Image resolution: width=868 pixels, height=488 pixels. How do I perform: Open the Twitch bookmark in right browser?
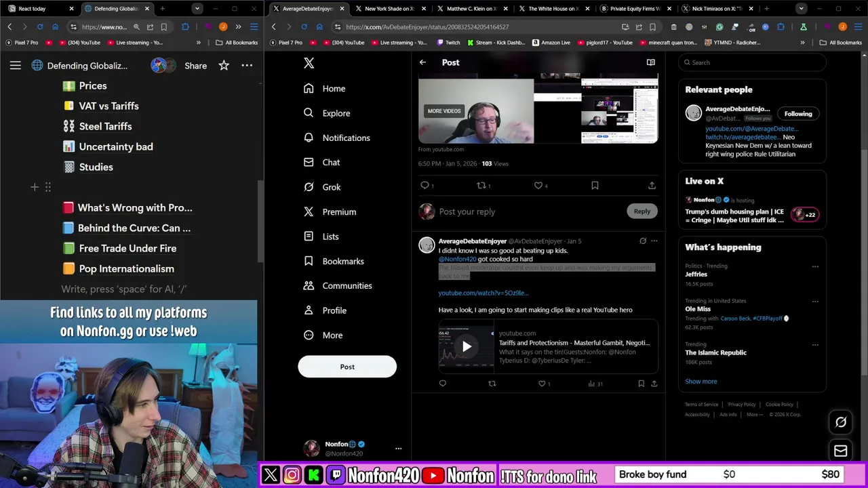[448, 43]
